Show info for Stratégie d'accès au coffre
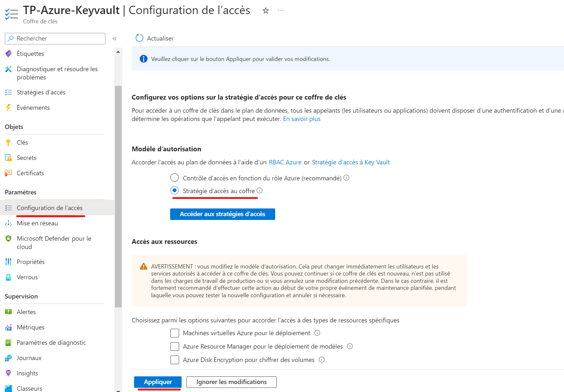564x392 pixels. pyautogui.click(x=259, y=191)
